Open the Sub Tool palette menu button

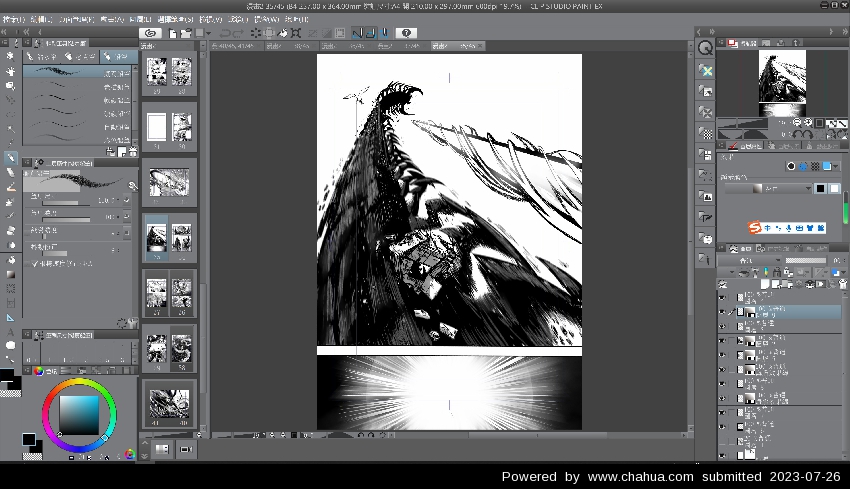pos(27,43)
